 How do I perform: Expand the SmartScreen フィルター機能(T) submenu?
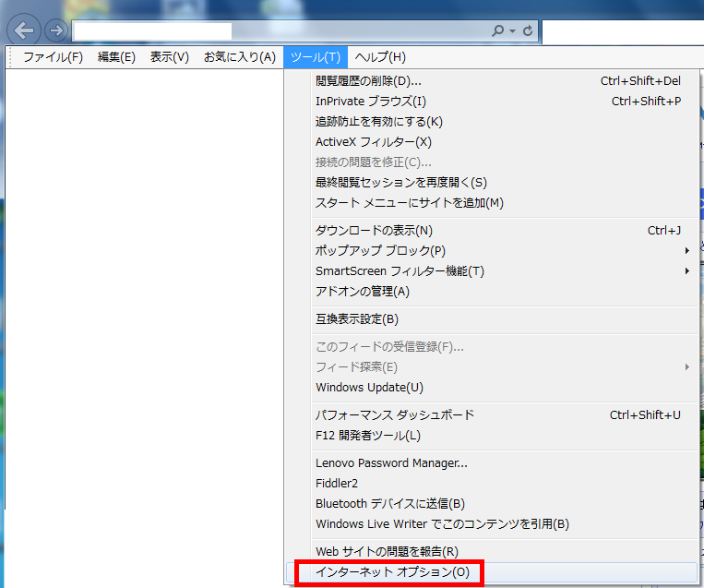[x=492, y=271]
